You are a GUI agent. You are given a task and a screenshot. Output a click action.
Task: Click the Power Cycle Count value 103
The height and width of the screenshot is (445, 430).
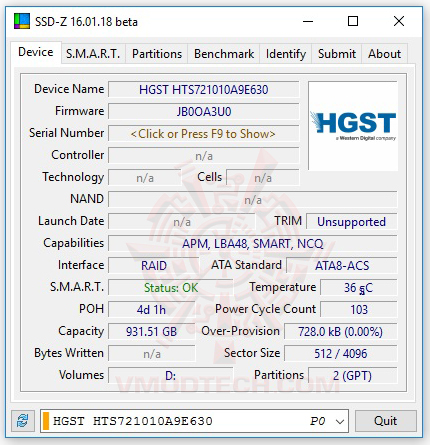click(359, 310)
